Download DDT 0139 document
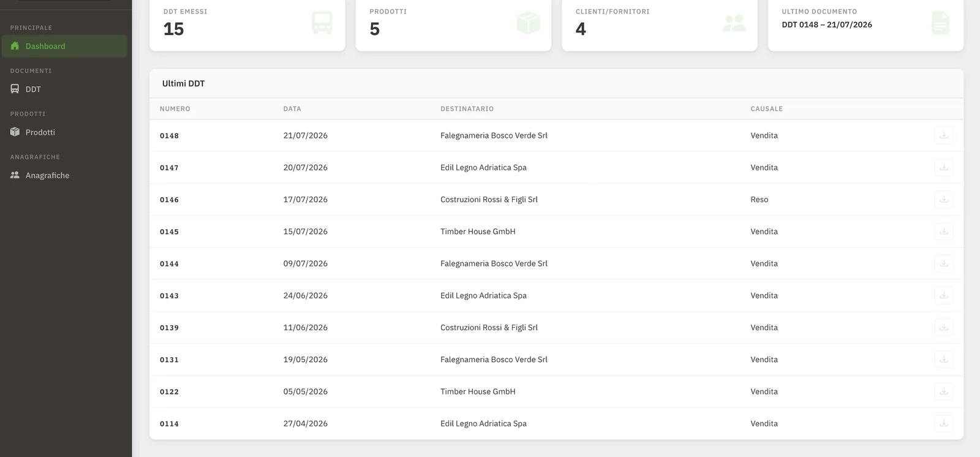Screen dimensions: 980x457 [944, 327]
